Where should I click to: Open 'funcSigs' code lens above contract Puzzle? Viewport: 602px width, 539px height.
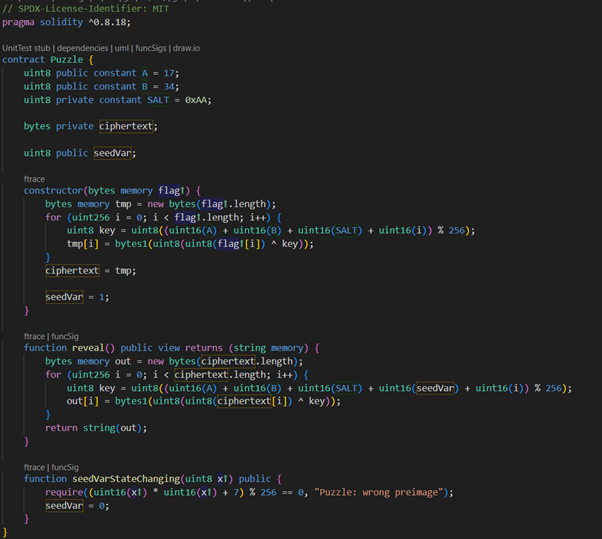point(150,48)
